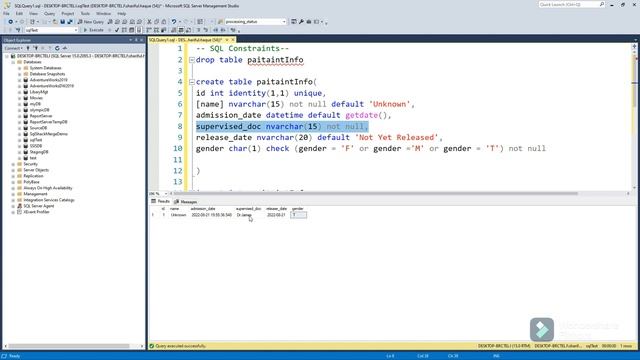Click the Save file icon
The width and height of the screenshot is (640, 360).
(x=62, y=22)
